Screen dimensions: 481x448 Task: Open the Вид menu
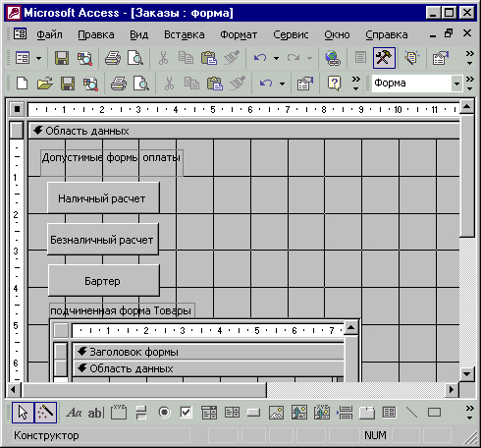[138, 34]
